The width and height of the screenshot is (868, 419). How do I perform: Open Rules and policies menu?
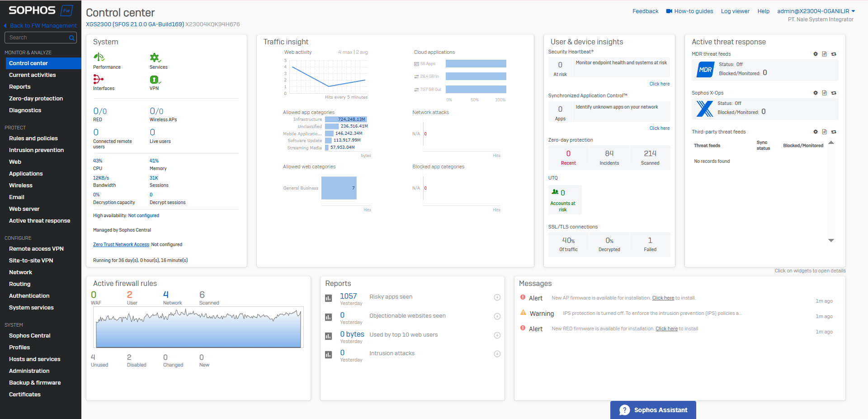coord(33,138)
